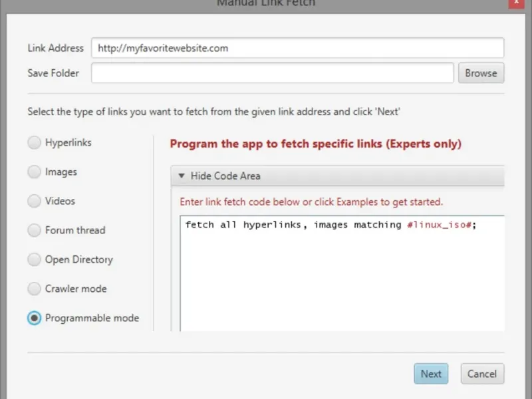Close the Manual Link Fetch window

click(516, 3)
